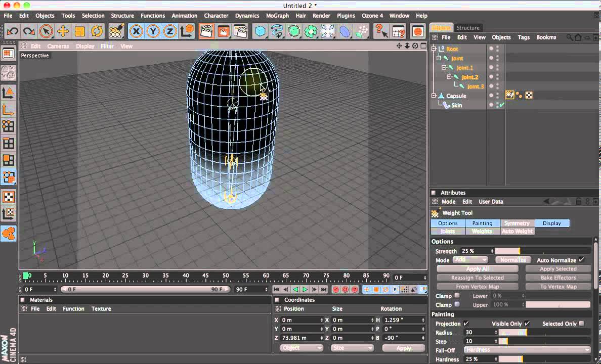This screenshot has height=364, width=601.
Task: Select the texture checkerboard mode icon
Action: point(9,197)
